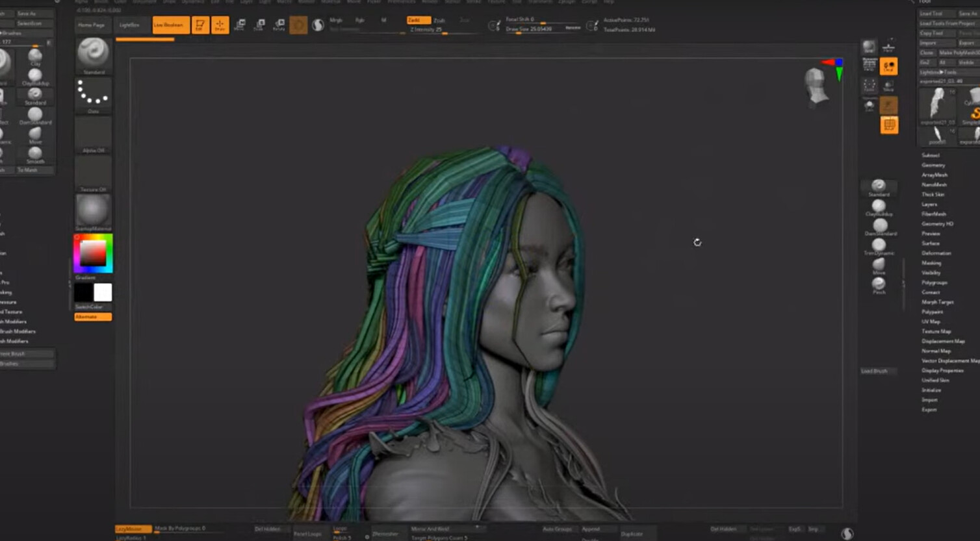Viewport: 980px width, 541px height.
Task: Toggle the orange Local symmetry button
Action: (x=888, y=66)
